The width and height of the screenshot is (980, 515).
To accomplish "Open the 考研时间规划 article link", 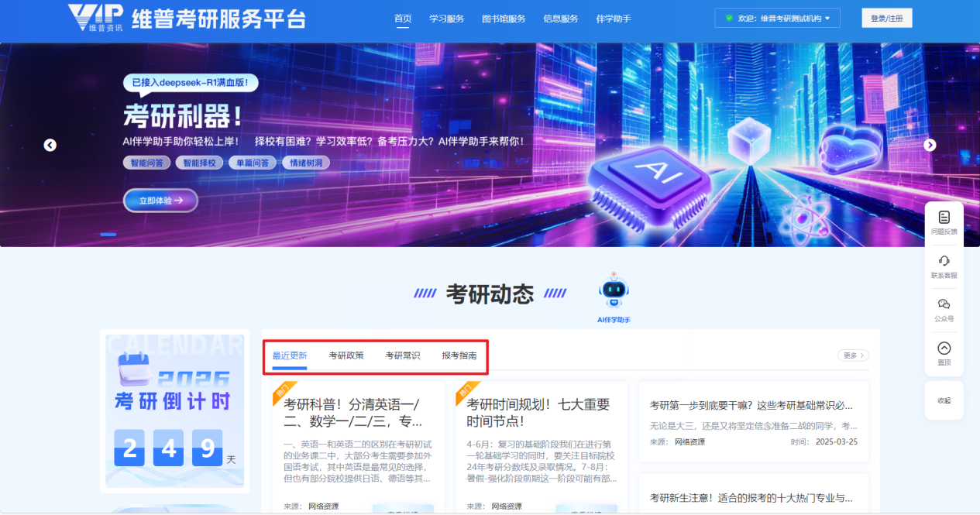I will 538,413.
